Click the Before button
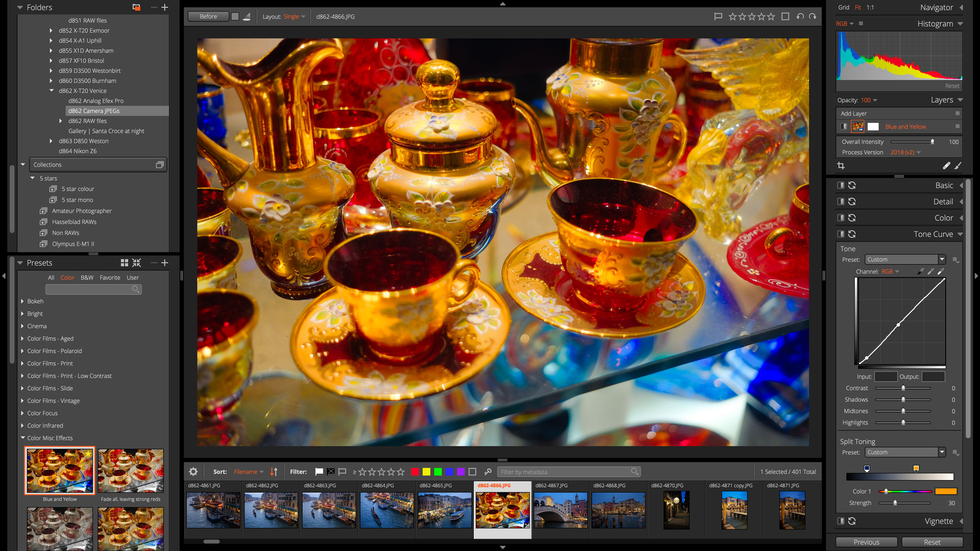 [208, 16]
